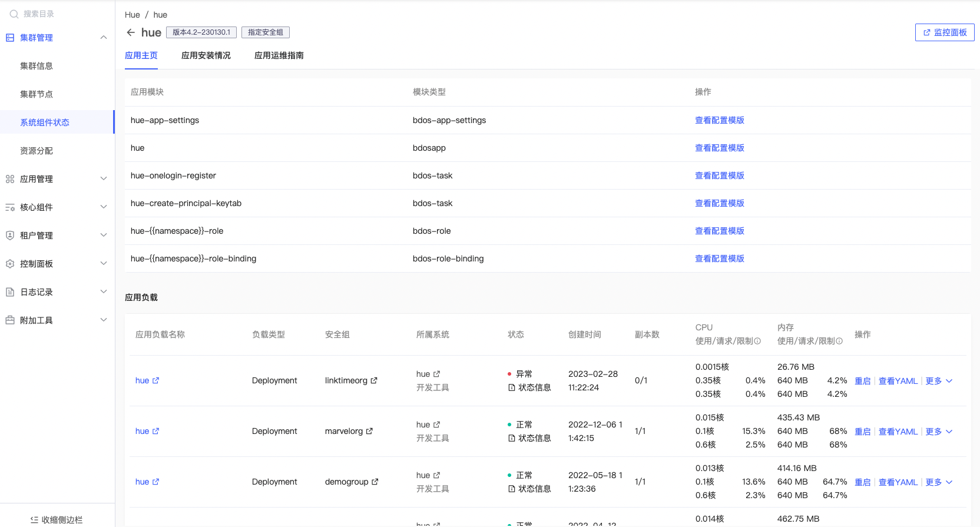Click system hue link icon in demogroup row
980x527 pixels.
[x=437, y=475]
